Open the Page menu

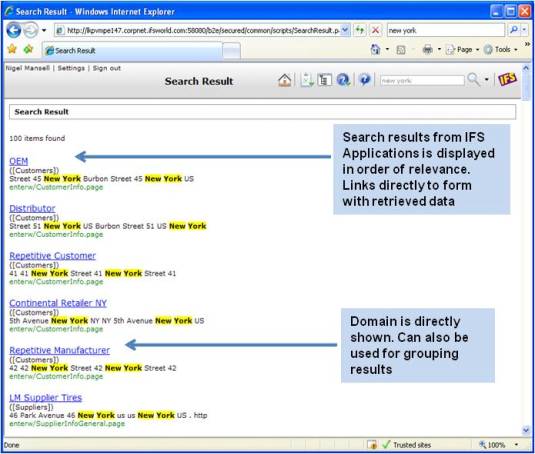click(x=462, y=49)
